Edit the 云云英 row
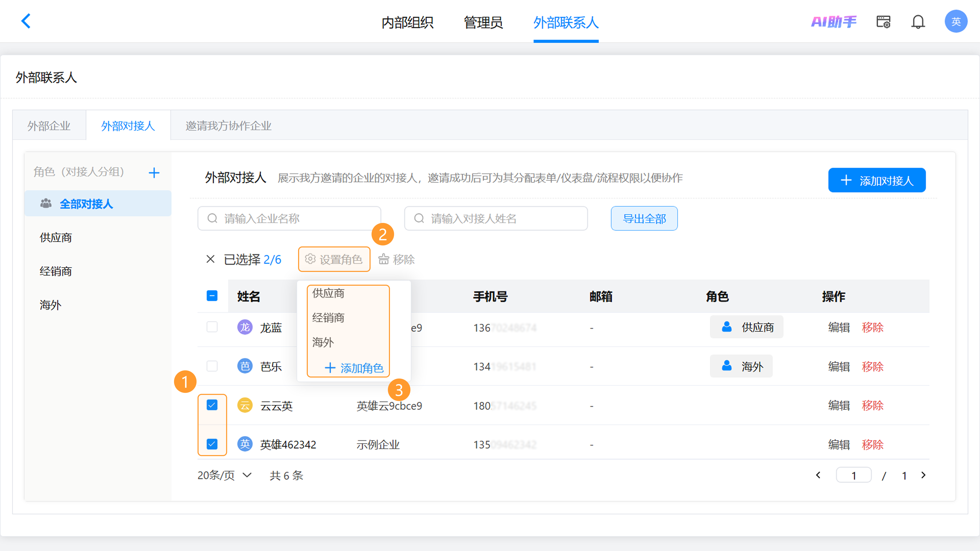 pyautogui.click(x=839, y=405)
